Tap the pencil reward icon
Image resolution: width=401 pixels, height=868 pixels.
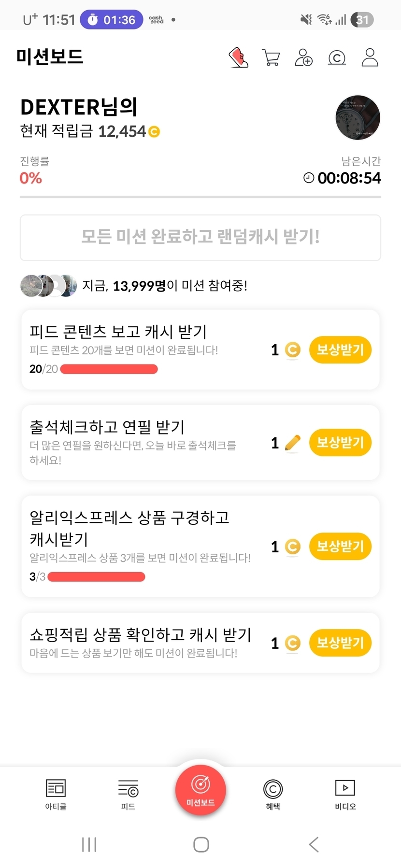292,442
